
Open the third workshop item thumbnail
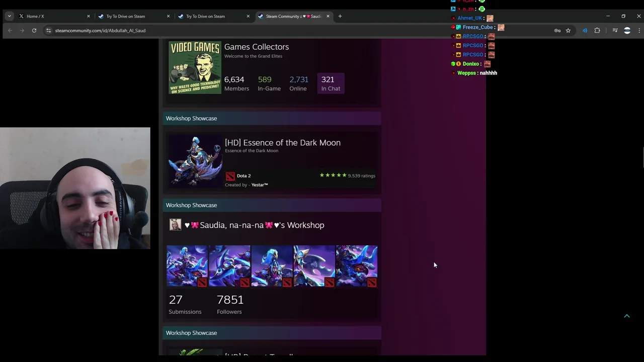point(272,266)
